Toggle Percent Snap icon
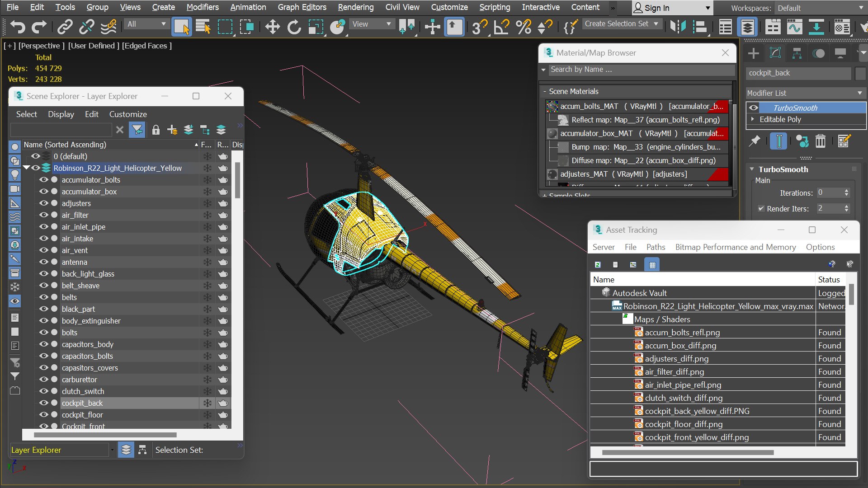The image size is (868, 488). pos(523,27)
